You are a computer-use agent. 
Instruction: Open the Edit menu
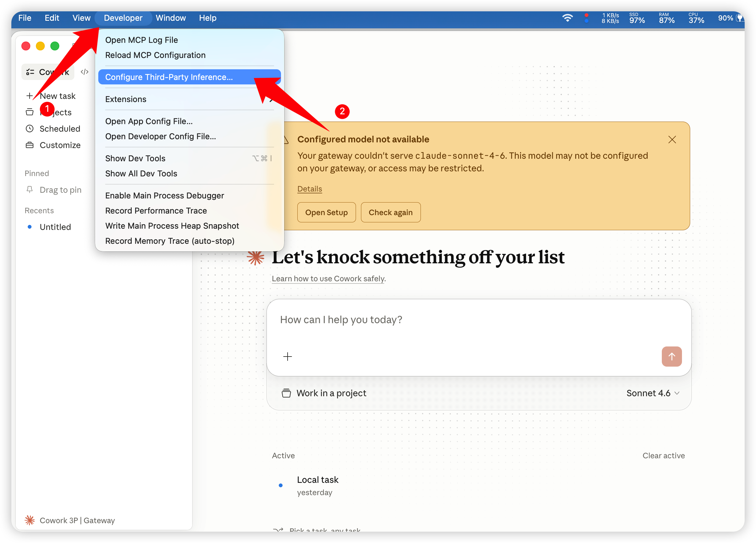click(x=52, y=18)
